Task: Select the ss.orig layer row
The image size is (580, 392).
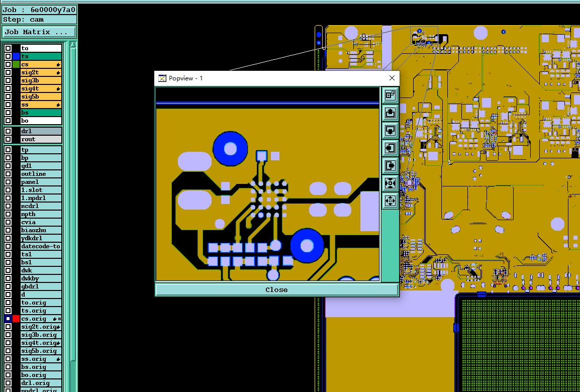Action: click(x=41, y=359)
